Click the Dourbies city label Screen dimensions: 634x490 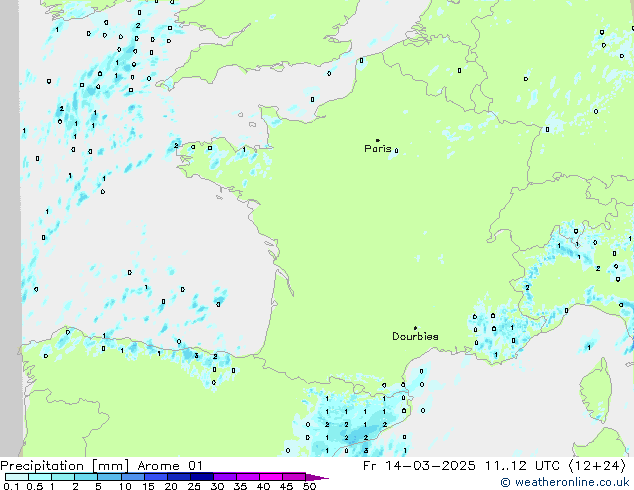(x=415, y=336)
